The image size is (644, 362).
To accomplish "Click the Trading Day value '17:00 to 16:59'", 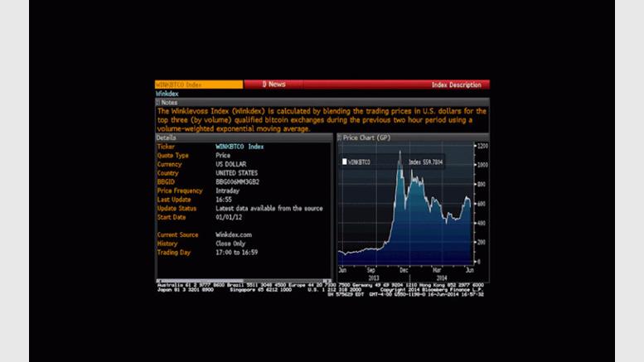I will pos(236,253).
